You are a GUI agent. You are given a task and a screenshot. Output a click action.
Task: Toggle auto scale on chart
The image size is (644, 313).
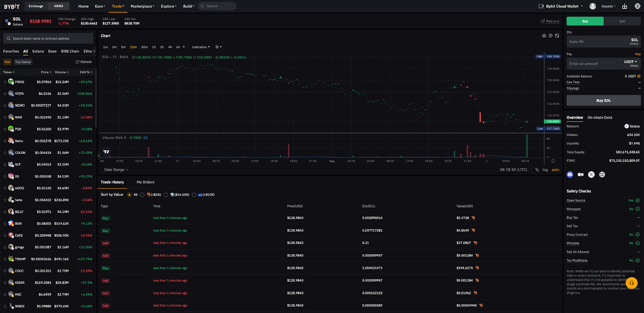click(x=555, y=170)
